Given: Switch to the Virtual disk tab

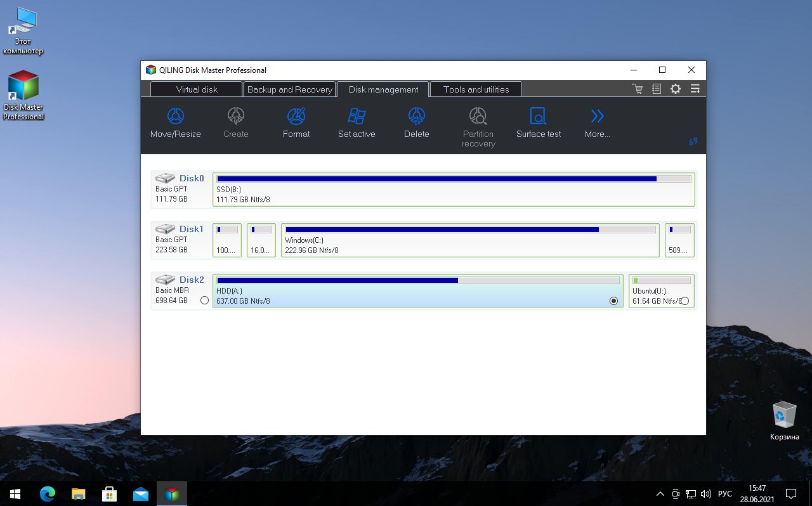Looking at the screenshot, I should click(x=197, y=89).
